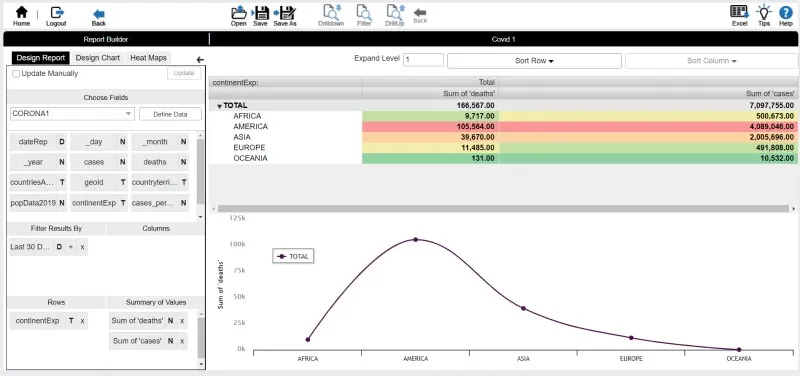This screenshot has height=376, width=800.
Task: Click the AMERICA data point on chart
Action: coord(415,239)
